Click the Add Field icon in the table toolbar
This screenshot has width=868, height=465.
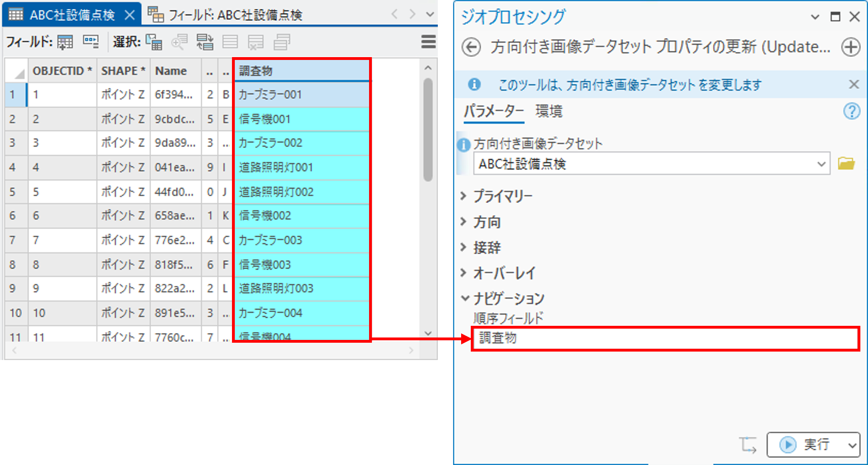[x=65, y=42]
